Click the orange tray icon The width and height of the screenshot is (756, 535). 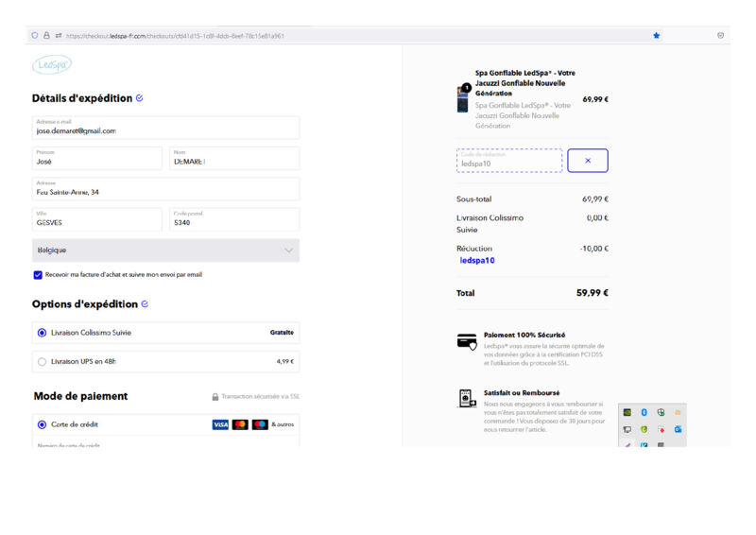point(678,412)
